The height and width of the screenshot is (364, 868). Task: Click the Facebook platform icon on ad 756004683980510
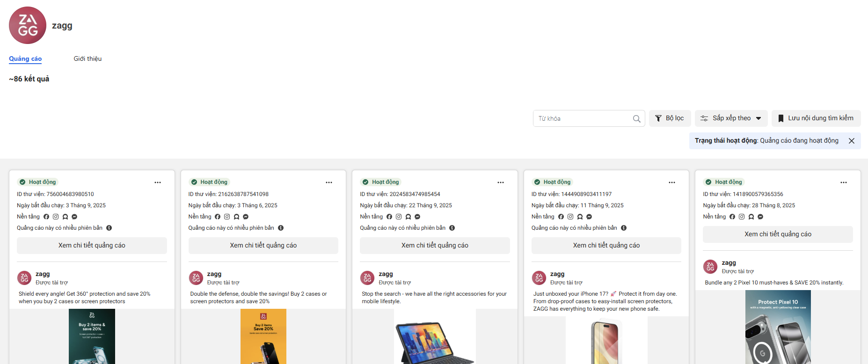(x=46, y=217)
